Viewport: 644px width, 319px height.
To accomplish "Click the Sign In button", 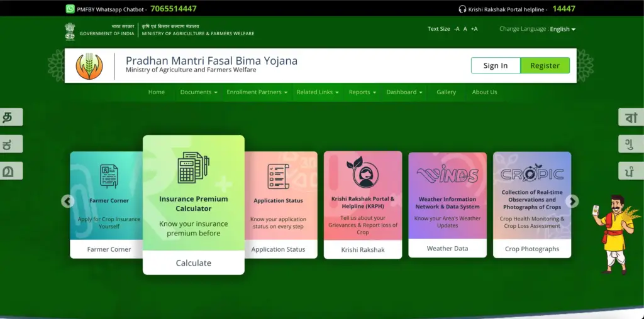I will tap(496, 65).
